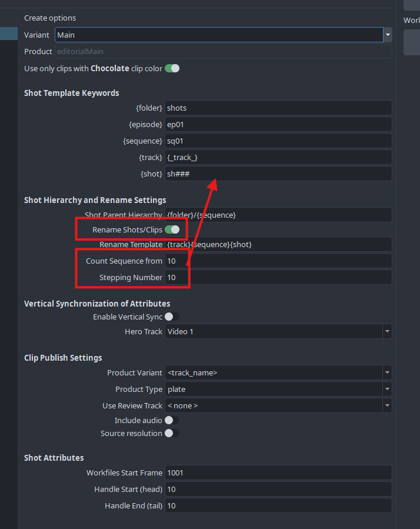Click the {shot} field with sh###
The width and height of the screenshot is (420, 529).
[x=278, y=174]
